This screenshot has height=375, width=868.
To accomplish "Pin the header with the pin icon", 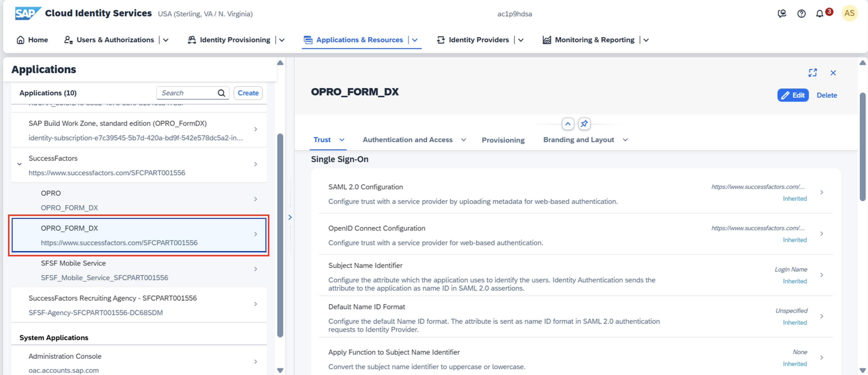I will (584, 124).
